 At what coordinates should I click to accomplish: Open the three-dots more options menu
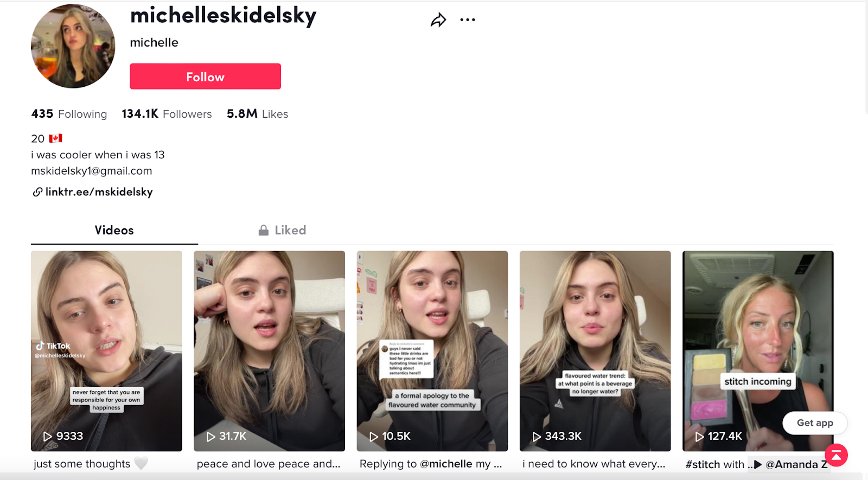point(467,20)
